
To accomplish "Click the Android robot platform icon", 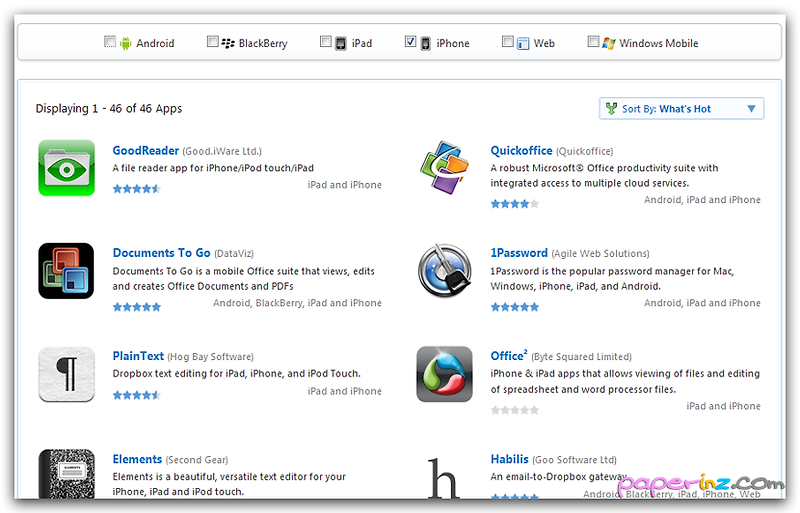I will tap(126, 43).
